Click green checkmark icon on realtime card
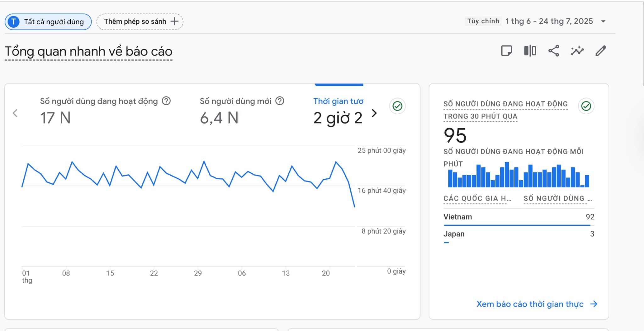 586,106
